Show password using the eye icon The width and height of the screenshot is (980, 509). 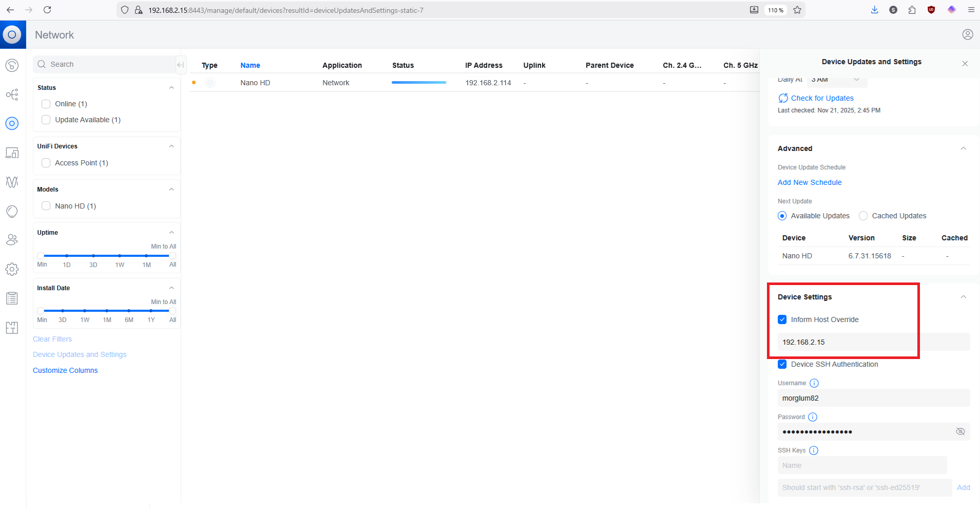pyautogui.click(x=960, y=431)
